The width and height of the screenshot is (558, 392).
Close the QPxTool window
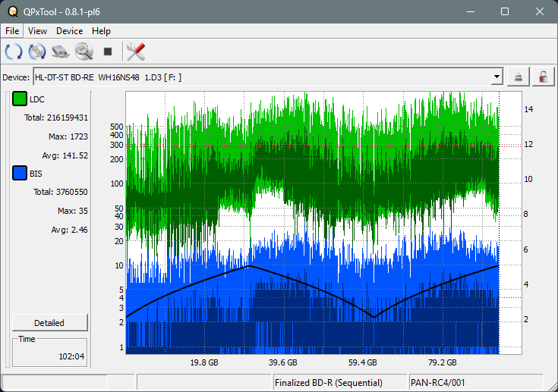pos(540,11)
